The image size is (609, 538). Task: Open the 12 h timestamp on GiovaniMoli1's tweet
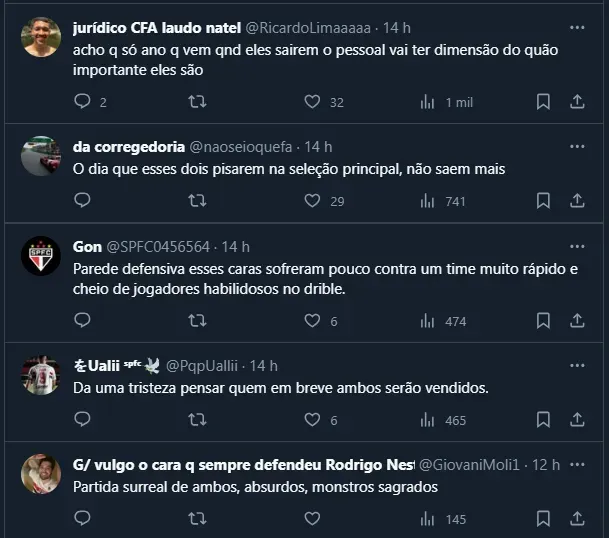(x=548, y=465)
